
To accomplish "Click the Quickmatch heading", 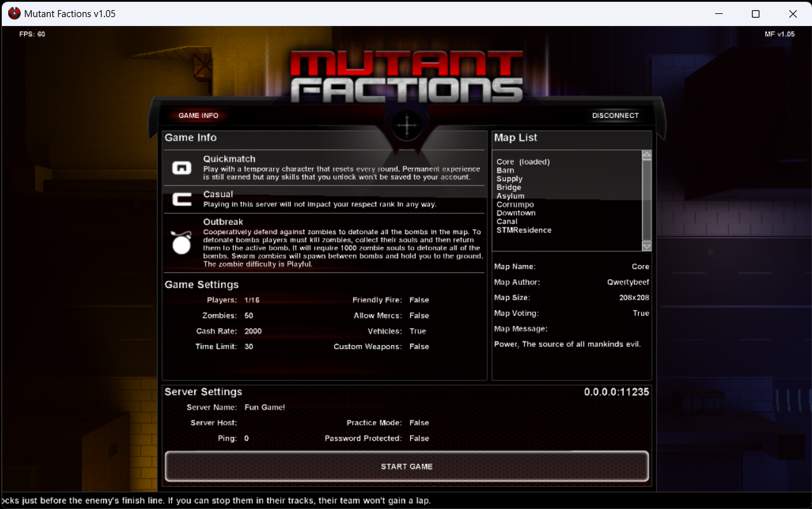I will click(229, 159).
